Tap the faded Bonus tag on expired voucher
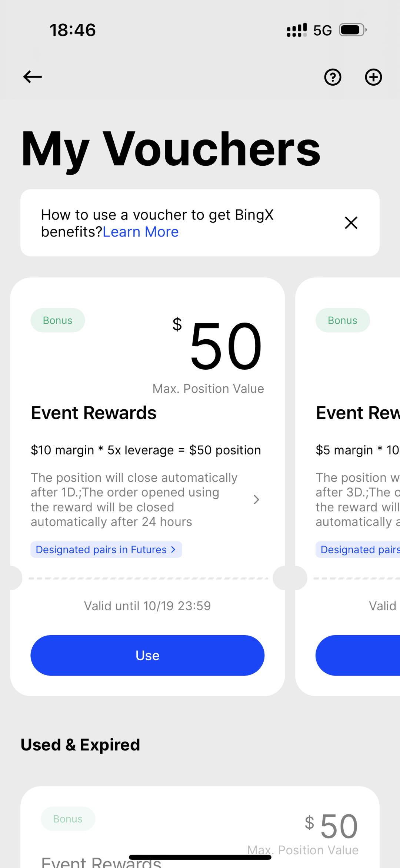 [x=68, y=819]
